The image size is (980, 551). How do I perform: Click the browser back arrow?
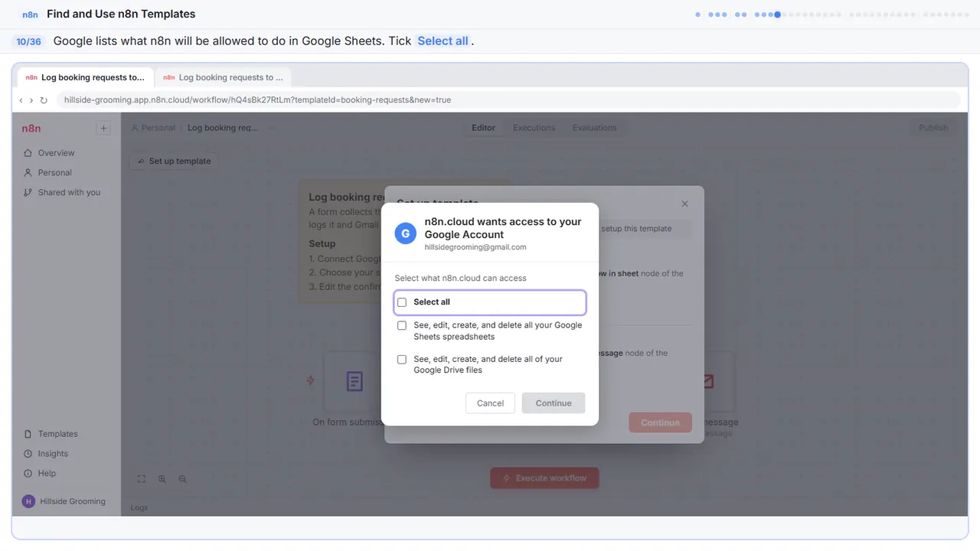point(21,100)
